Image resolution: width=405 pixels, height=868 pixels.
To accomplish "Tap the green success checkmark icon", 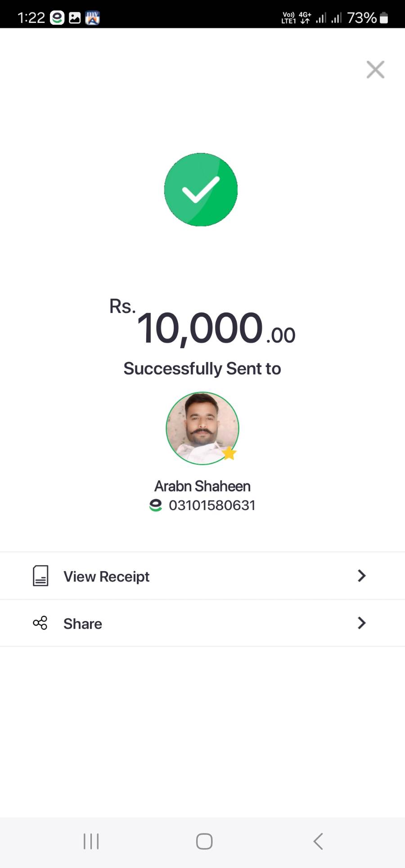I will coord(201,190).
